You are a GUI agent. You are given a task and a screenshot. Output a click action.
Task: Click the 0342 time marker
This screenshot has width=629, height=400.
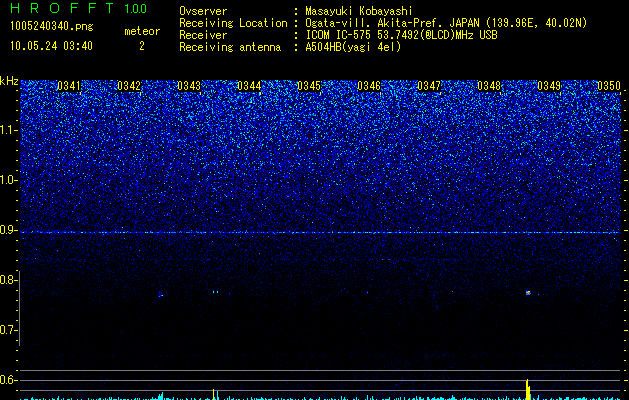tap(129, 86)
